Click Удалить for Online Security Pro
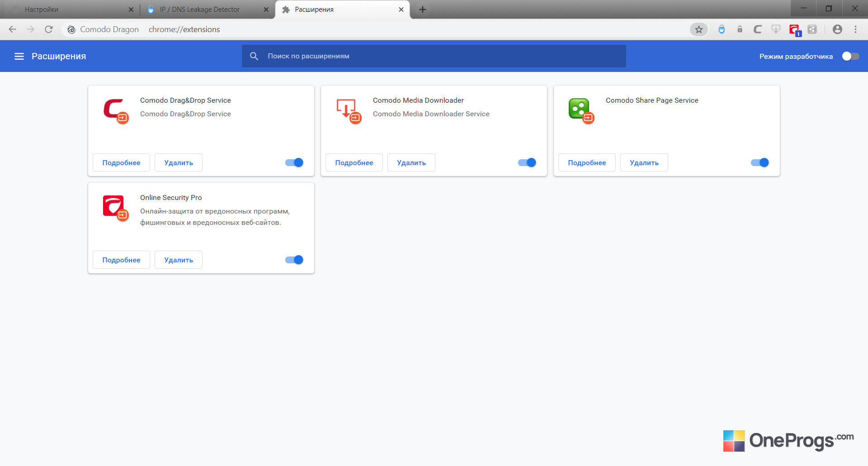The image size is (868, 466). pos(179,260)
